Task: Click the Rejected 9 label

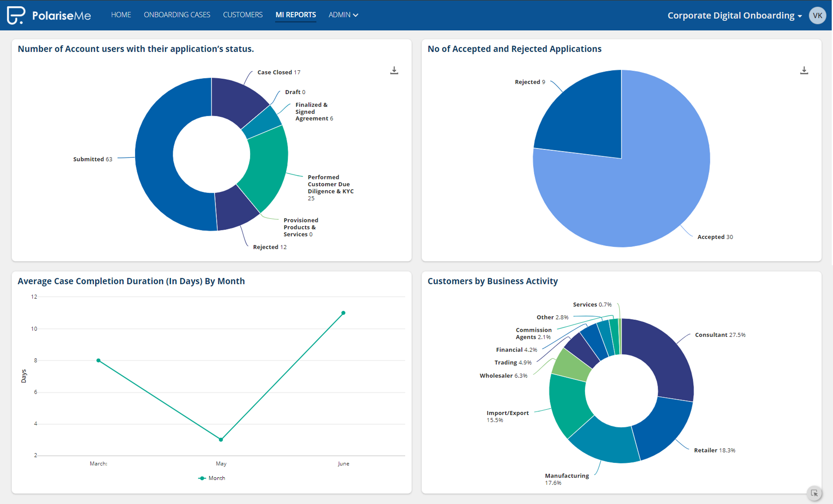Action: click(x=530, y=82)
